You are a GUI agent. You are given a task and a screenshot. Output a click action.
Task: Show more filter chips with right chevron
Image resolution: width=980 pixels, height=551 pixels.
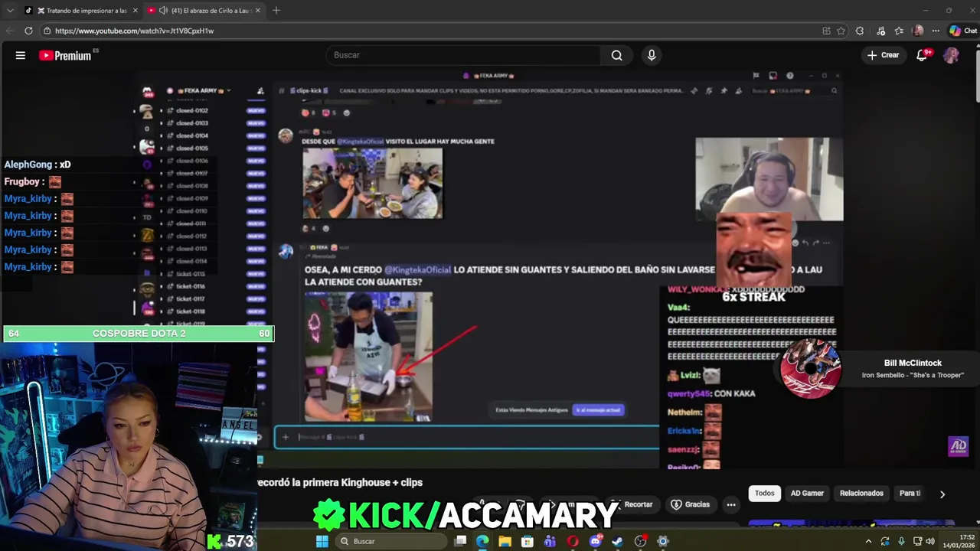point(942,494)
